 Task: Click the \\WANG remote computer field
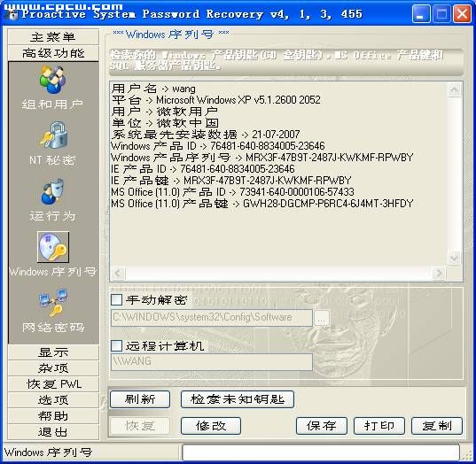coord(212,361)
